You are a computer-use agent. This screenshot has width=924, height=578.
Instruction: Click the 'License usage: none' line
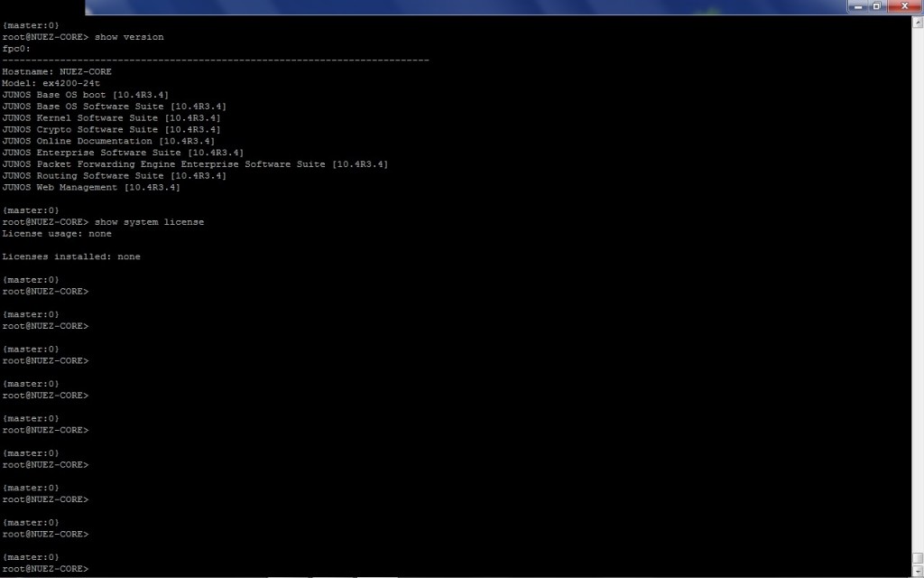coord(57,234)
